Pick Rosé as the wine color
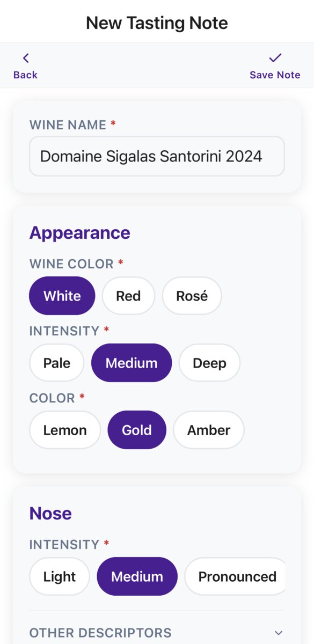Screen dimensions: 314x644 click(x=192, y=296)
